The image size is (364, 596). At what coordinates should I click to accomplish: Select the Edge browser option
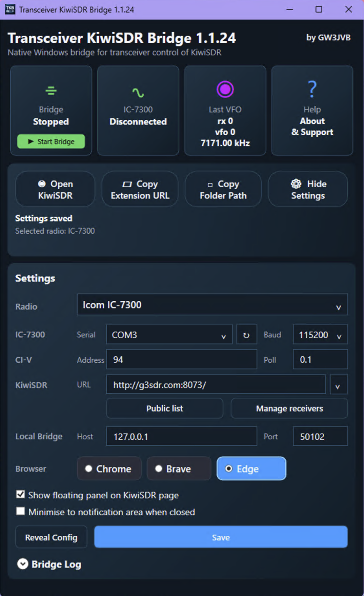pyautogui.click(x=251, y=469)
